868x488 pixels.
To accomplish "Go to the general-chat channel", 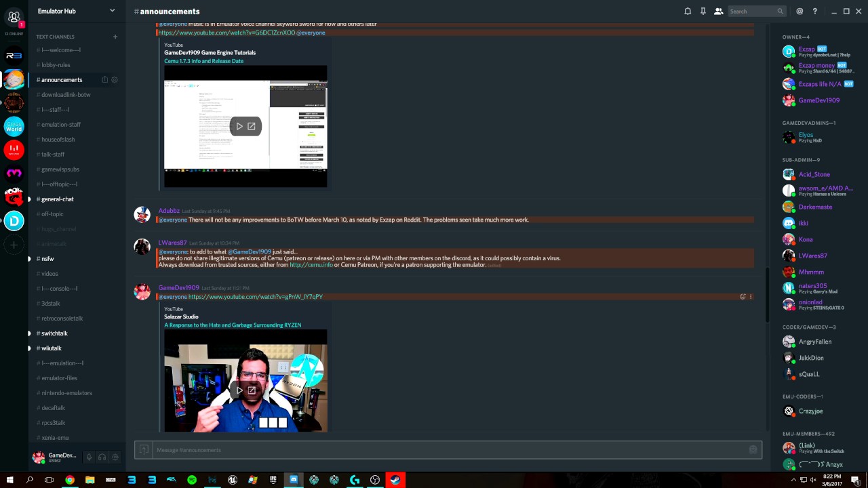I will tap(58, 199).
